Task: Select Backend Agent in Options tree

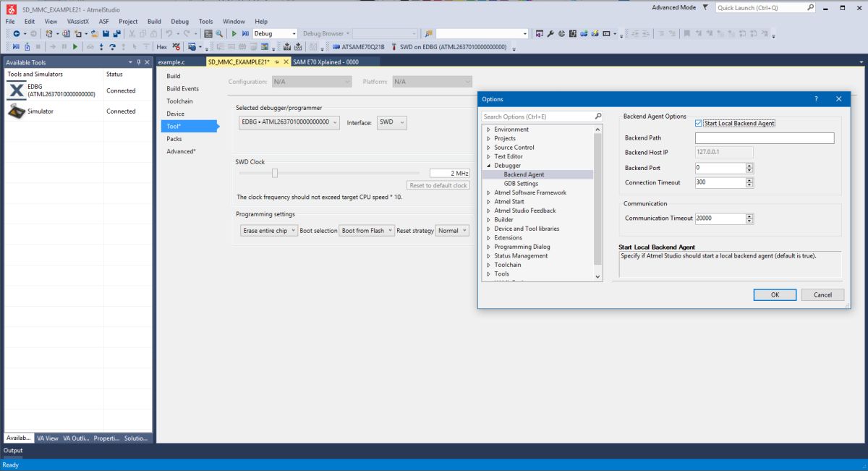Action: click(524, 174)
